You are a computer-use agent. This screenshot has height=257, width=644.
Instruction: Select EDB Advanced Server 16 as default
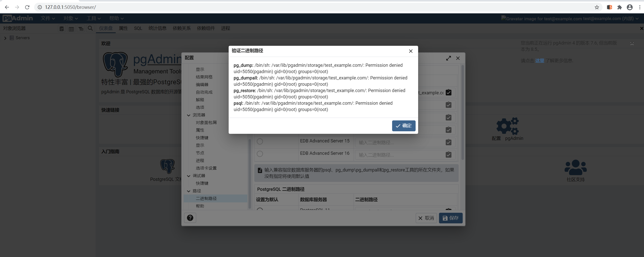(x=260, y=154)
